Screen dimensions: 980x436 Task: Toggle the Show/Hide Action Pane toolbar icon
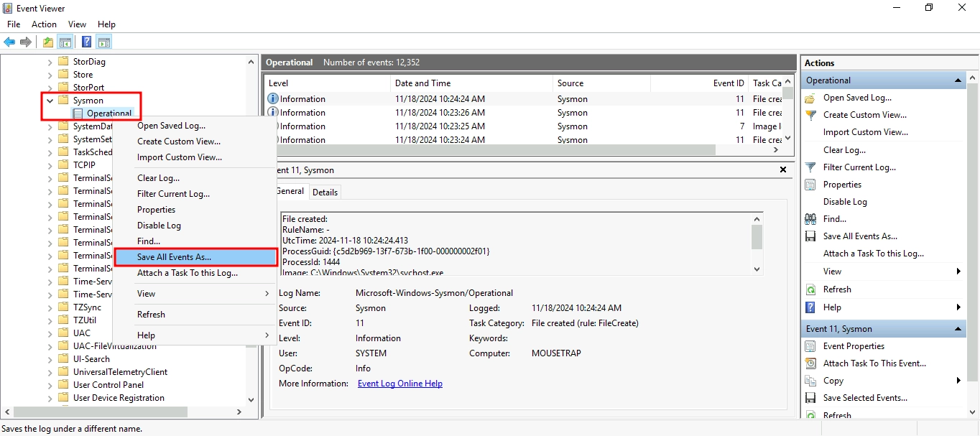(x=104, y=42)
